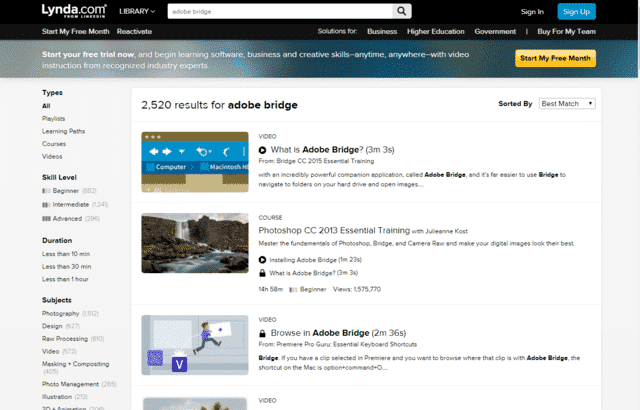Open the Sorted By Best Match dropdown
The width and height of the screenshot is (640, 410).
567,104
